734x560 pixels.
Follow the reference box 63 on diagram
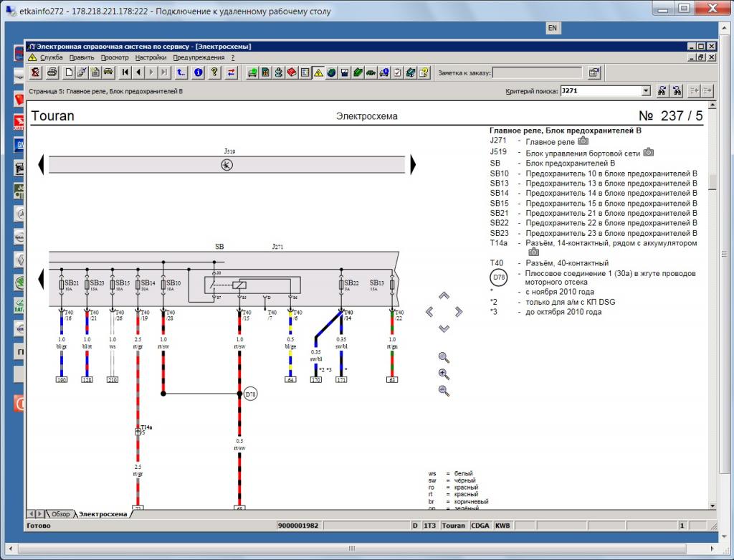pos(392,380)
